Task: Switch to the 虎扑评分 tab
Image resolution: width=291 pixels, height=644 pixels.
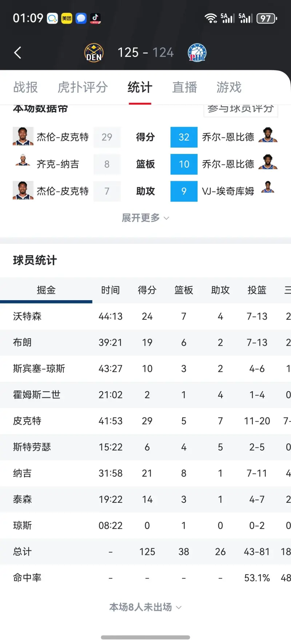Action: [83, 87]
